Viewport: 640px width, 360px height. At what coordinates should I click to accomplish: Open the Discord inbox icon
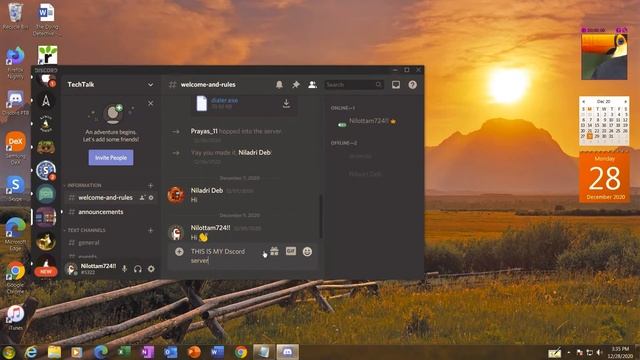click(396, 84)
